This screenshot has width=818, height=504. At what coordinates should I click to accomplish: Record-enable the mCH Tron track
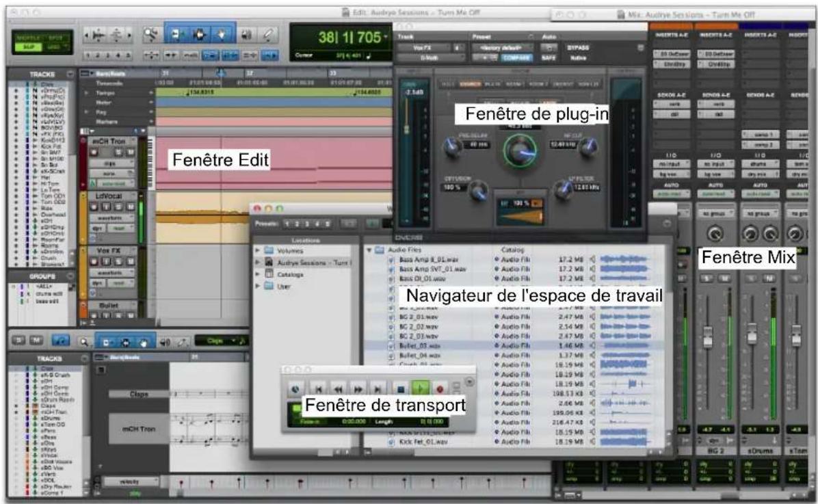(94, 153)
